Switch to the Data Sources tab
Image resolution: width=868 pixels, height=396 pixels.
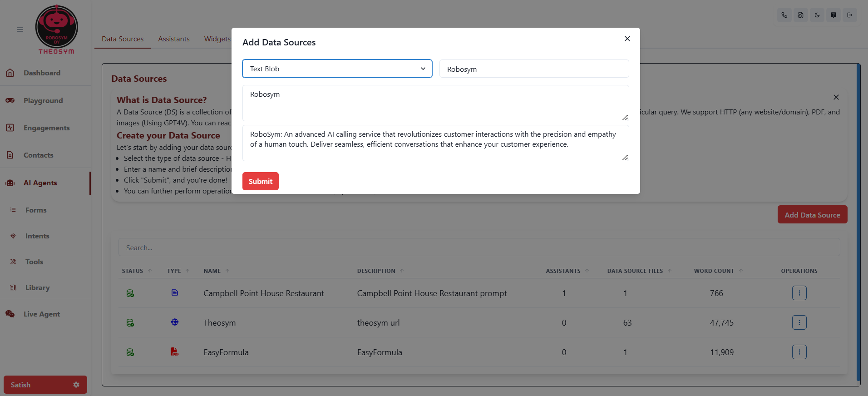tap(123, 39)
